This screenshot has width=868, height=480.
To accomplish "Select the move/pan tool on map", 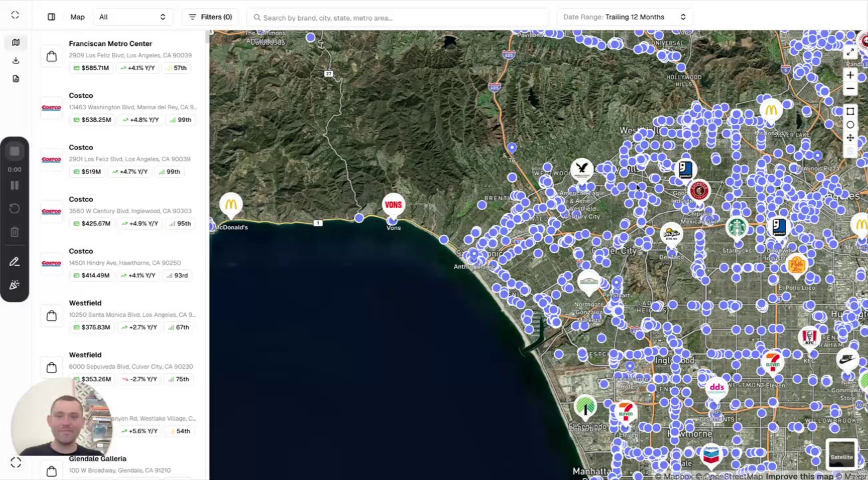I will [x=850, y=138].
